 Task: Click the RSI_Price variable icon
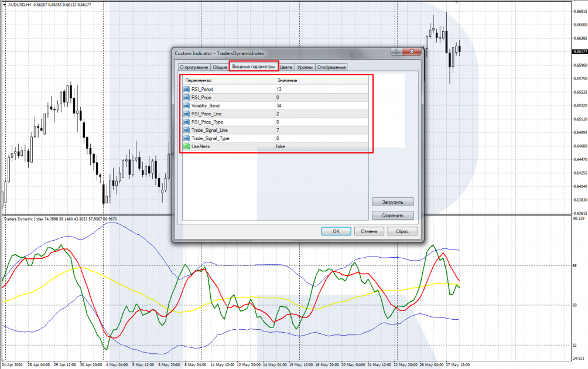click(186, 97)
